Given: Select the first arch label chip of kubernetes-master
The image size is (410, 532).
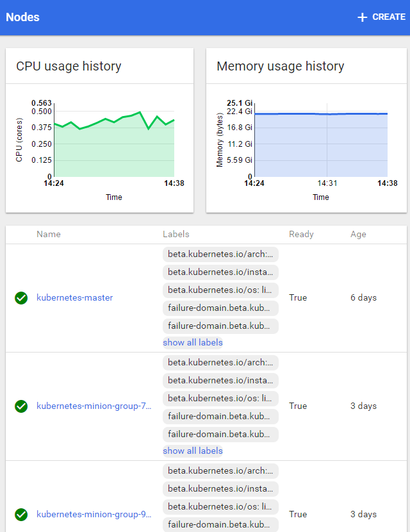Looking at the screenshot, I should pos(220,254).
